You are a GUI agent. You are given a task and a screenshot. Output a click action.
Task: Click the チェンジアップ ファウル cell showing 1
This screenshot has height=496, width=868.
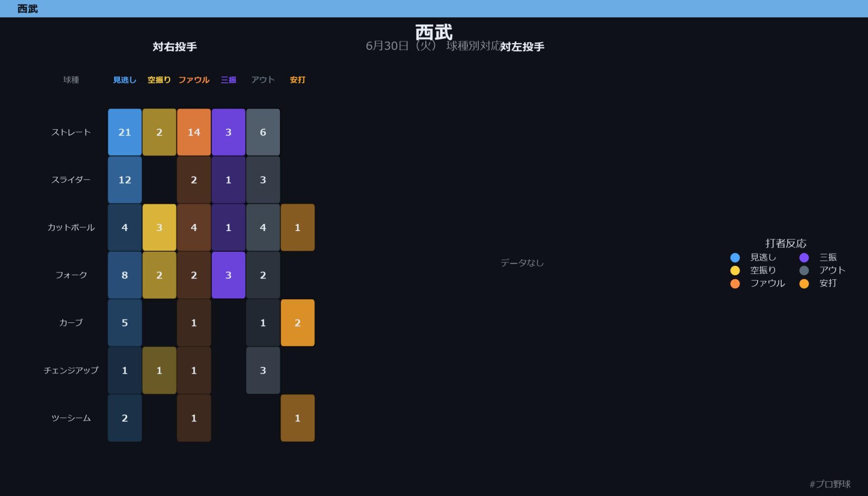point(194,370)
